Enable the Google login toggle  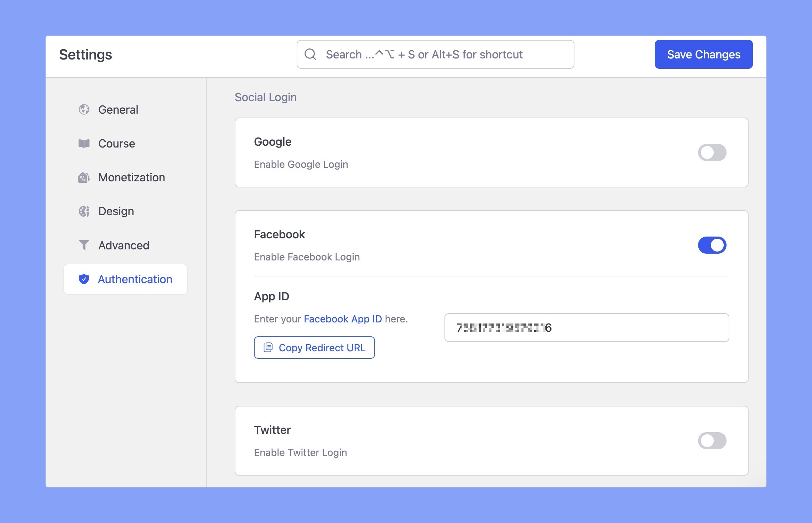712,152
